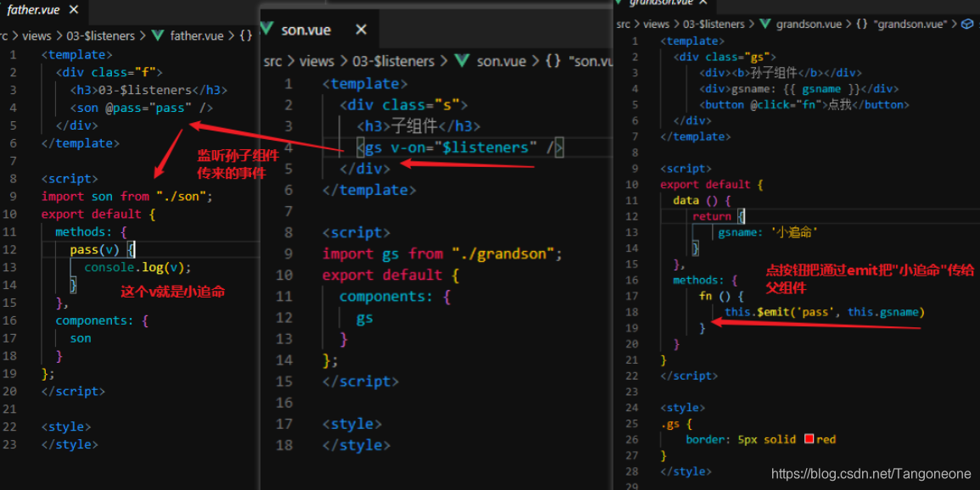Click 'son' under components in father.vue
980x490 pixels.
(81, 337)
